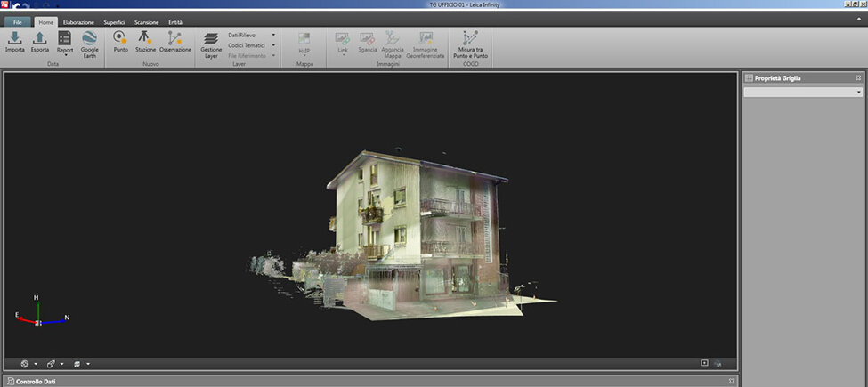This screenshot has height=387, width=868.
Task: Expand the Dati Rilievo dropdown arrow
Action: (x=273, y=35)
